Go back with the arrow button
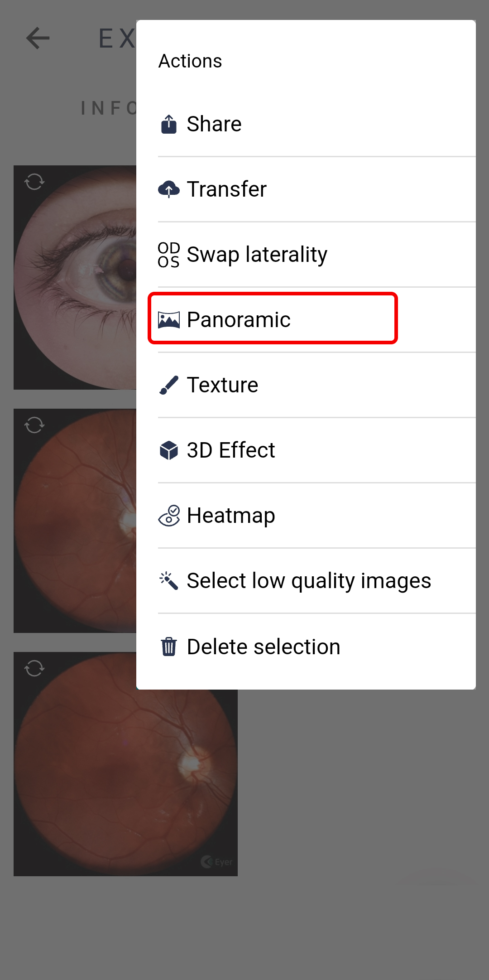Image resolution: width=489 pixels, height=980 pixels. [38, 38]
